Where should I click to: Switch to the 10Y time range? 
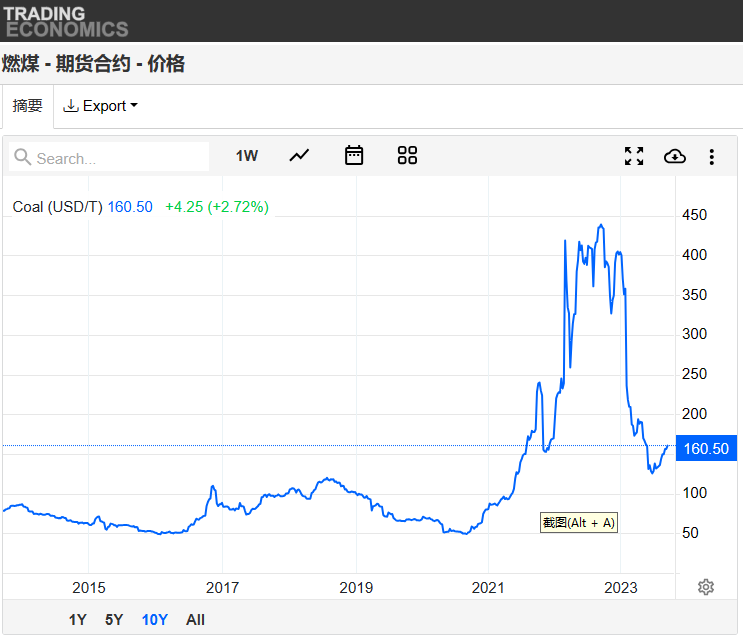coord(154,620)
